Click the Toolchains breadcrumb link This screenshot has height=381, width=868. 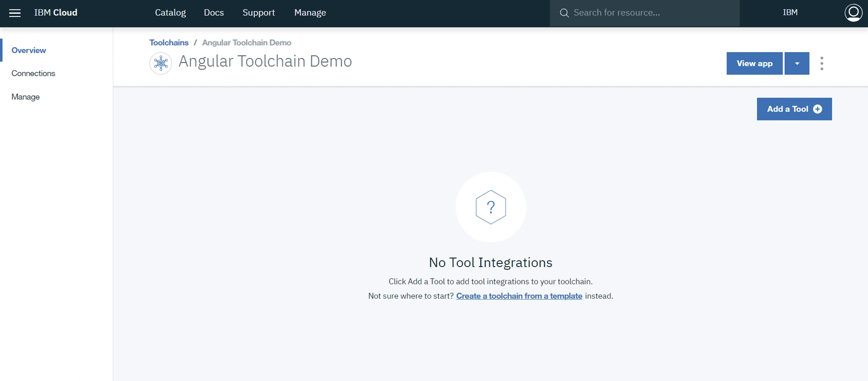click(169, 42)
